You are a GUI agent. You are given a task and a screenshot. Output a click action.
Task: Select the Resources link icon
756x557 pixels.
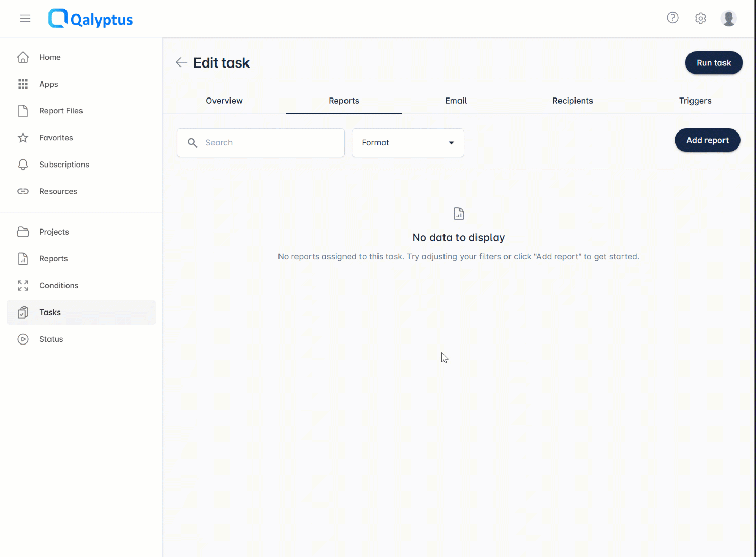point(23,191)
